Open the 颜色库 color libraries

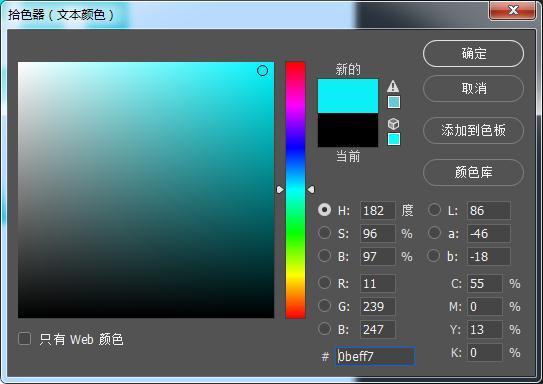(x=473, y=172)
